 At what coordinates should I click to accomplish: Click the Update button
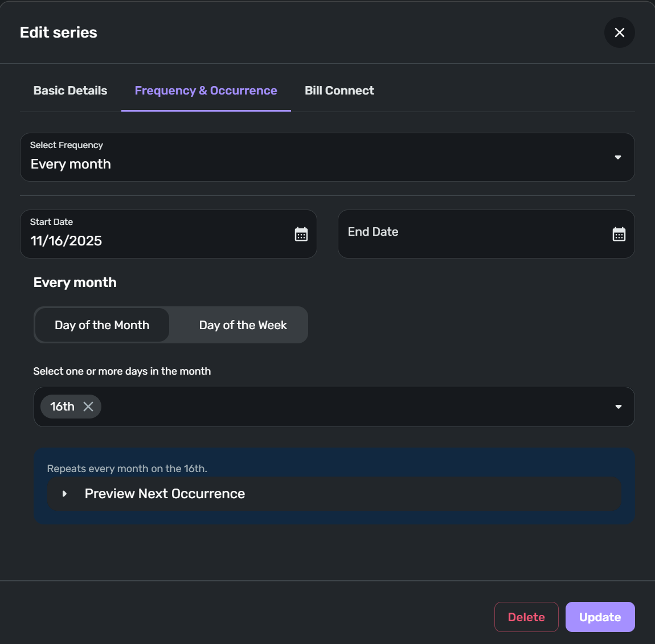point(600,617)
